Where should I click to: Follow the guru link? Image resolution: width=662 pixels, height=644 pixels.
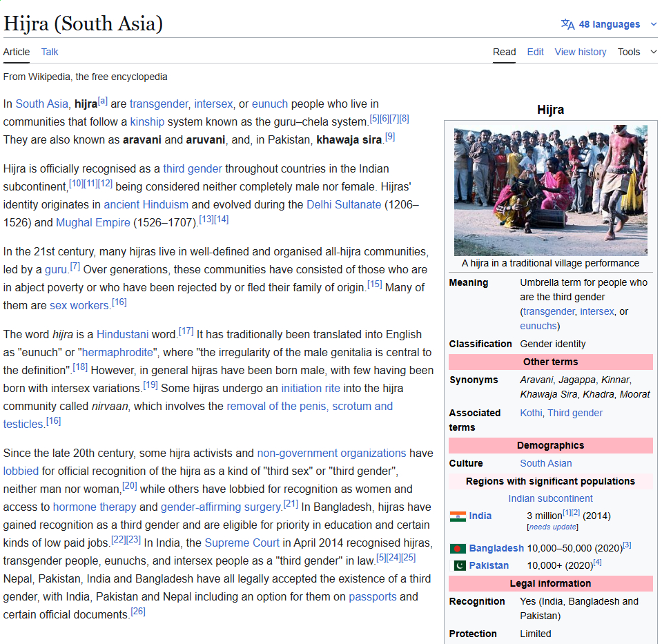tap(56, 270)
